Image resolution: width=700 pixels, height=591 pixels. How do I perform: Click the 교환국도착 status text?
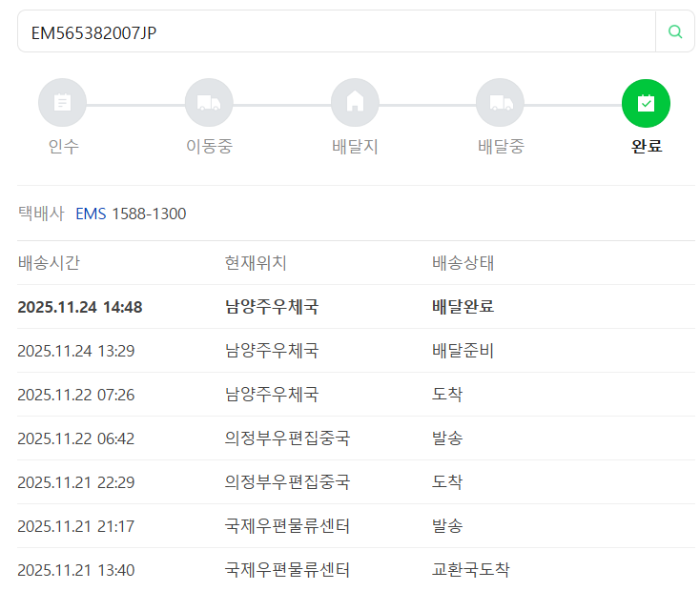470,570
